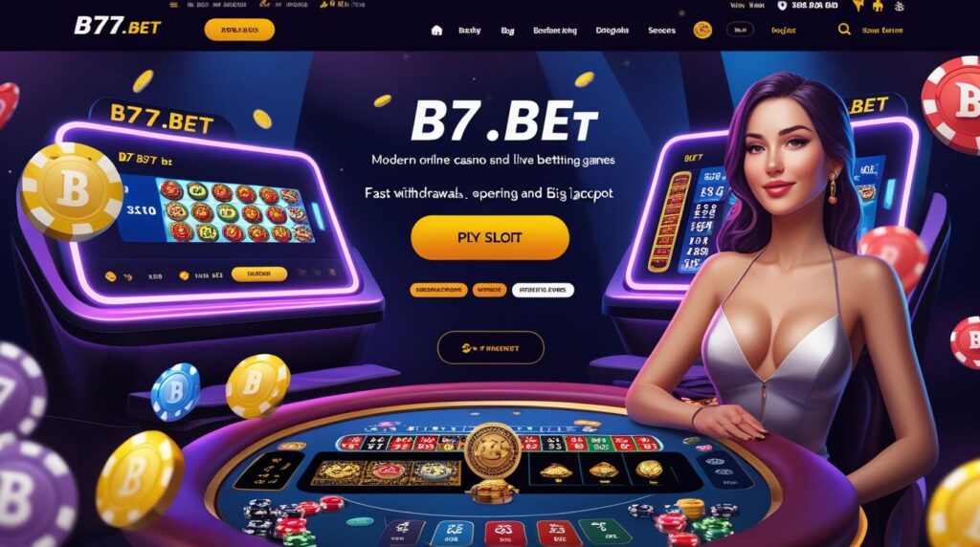Click the large gold B chip beside slot screen
This screenshot has height=547, width=980.
click(x=72, y=191)
